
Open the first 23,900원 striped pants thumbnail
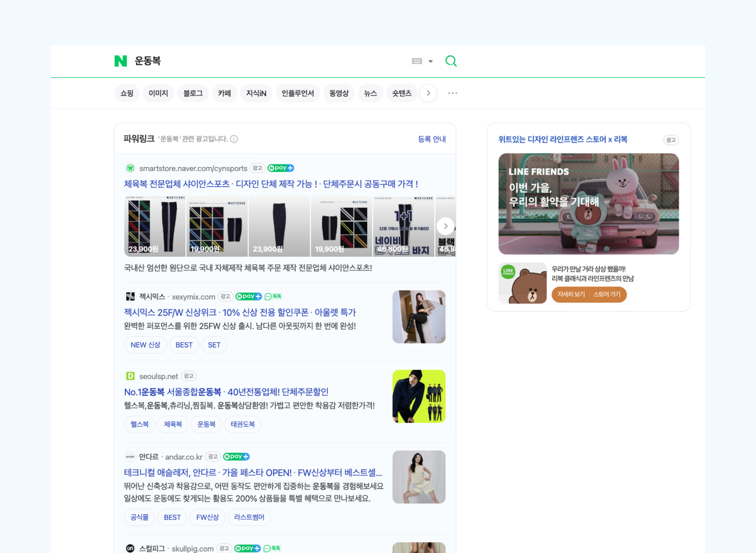point(155,226)
